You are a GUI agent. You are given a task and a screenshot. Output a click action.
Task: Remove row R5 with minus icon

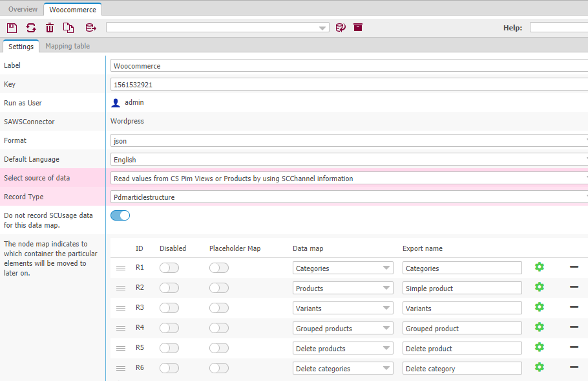click(574, 347)
